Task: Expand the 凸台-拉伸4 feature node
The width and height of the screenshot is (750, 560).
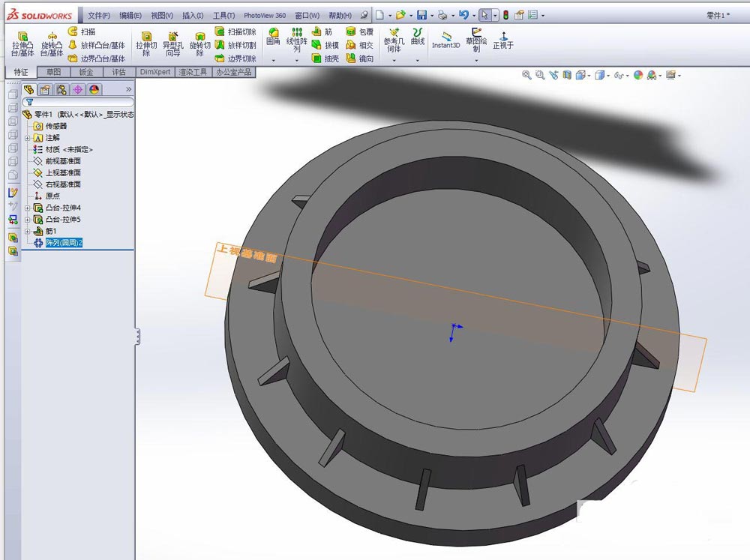Action: [x=28, y=208]
